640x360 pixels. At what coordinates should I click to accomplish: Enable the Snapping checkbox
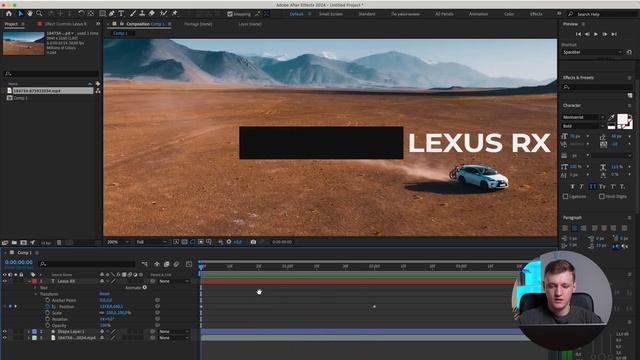[x=230, y=14]
